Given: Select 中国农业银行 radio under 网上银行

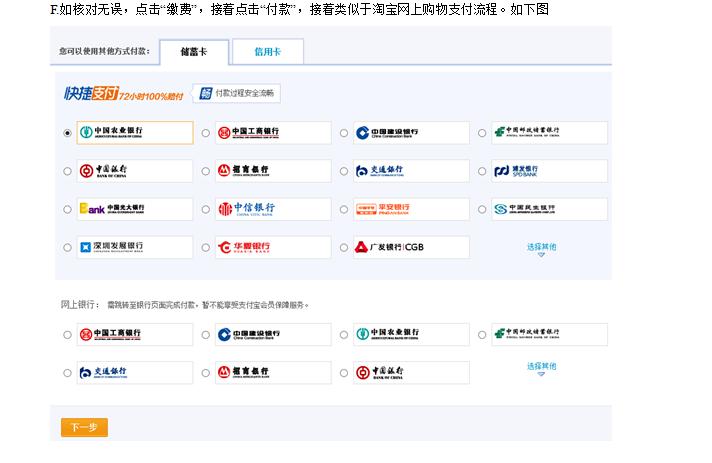Looking at the screenshot, I should tap(344, 335).
